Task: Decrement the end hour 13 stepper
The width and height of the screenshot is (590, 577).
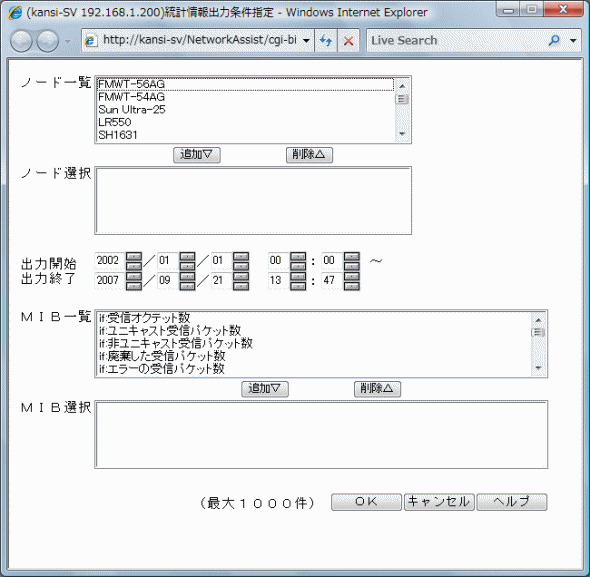Action: [298, 286]
